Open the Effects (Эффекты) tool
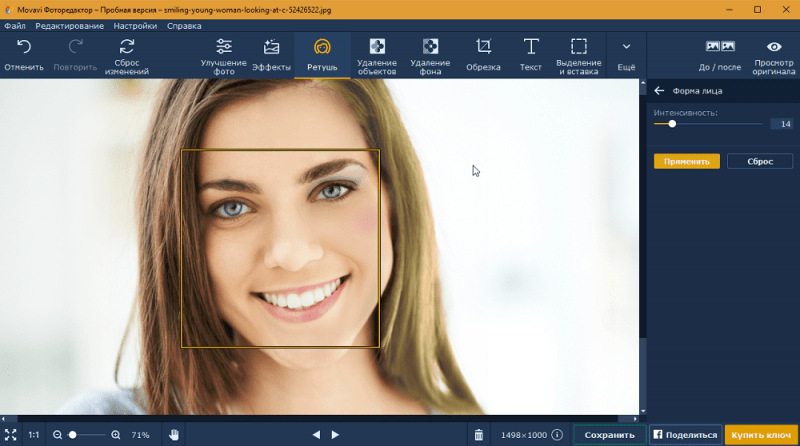The width and height of the screenshot is (800, 446). click(271, 47)
